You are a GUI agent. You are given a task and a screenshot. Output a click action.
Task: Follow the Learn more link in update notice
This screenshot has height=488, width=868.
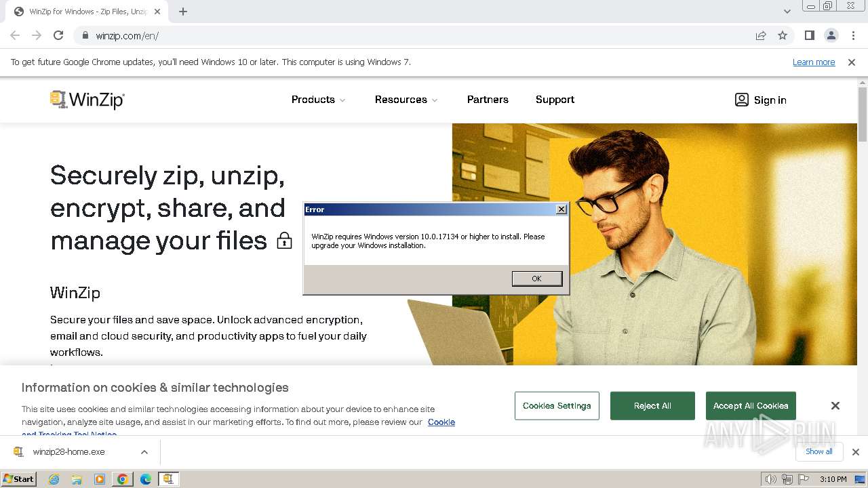tap(814, 62)
